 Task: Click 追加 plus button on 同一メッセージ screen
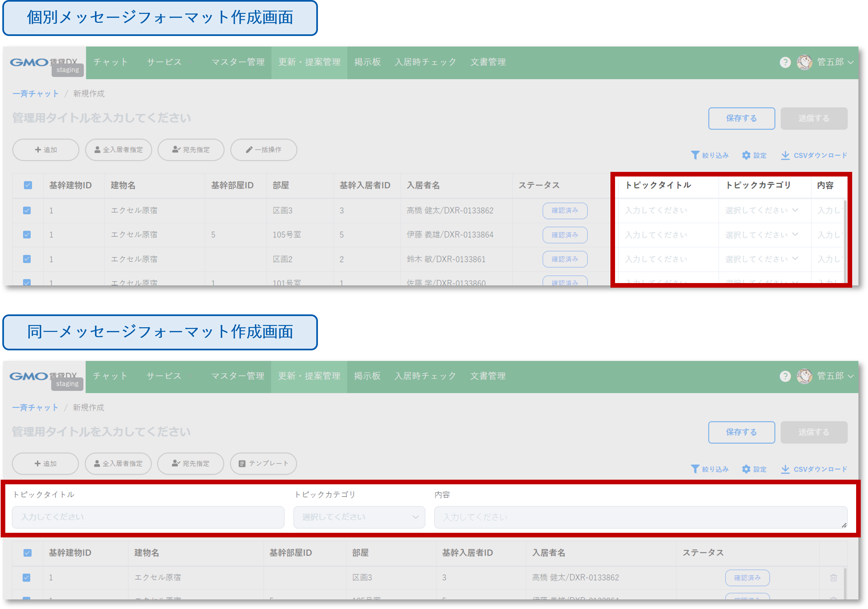pyautogui.click(x=46, y=464)
